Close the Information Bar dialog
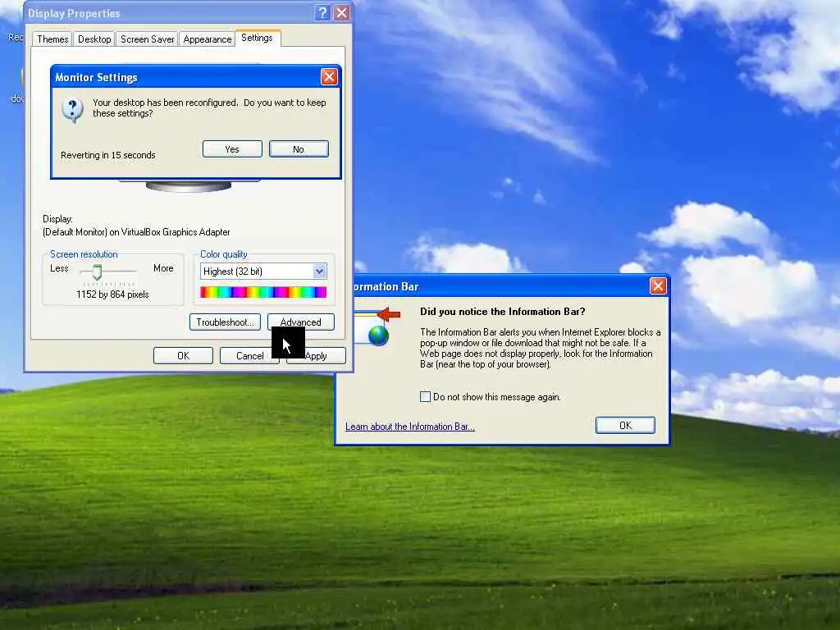Viewport: 840px width, 630px height. [x=658, y=286]
